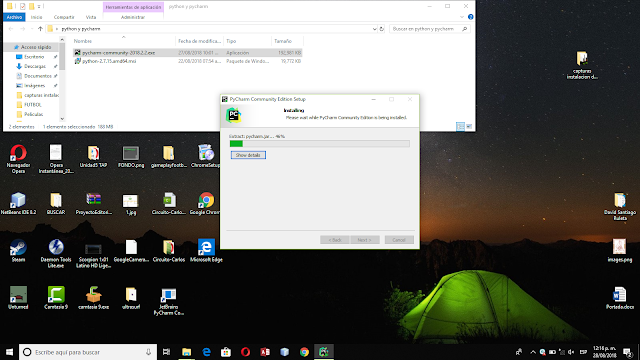This screenshot has height=360, width=640.
Task: Select the images.png desktop file
Action: (620, 251)
